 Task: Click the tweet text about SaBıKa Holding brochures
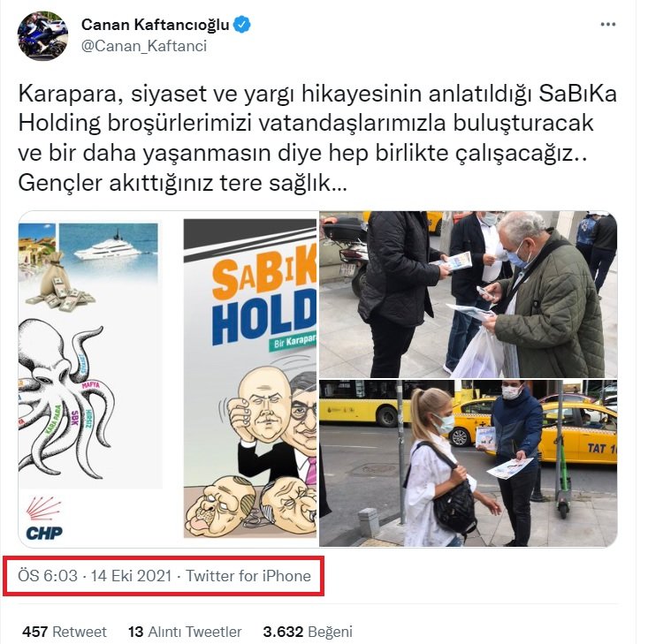[317, 139]
